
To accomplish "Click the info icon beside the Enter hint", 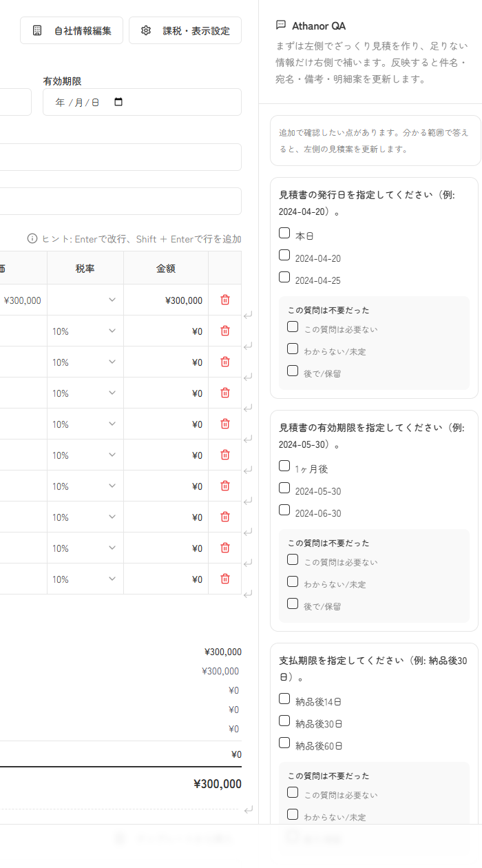I will click(x=32, y=238).
